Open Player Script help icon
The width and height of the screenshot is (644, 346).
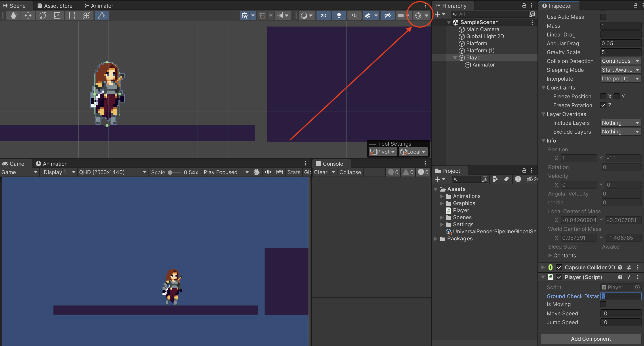[620, 277]
